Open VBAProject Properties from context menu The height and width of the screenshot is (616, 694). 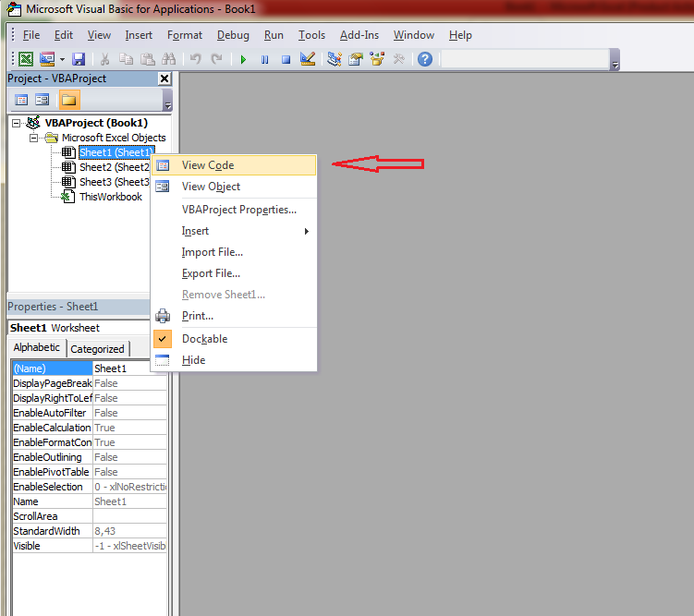click(234, 210)
